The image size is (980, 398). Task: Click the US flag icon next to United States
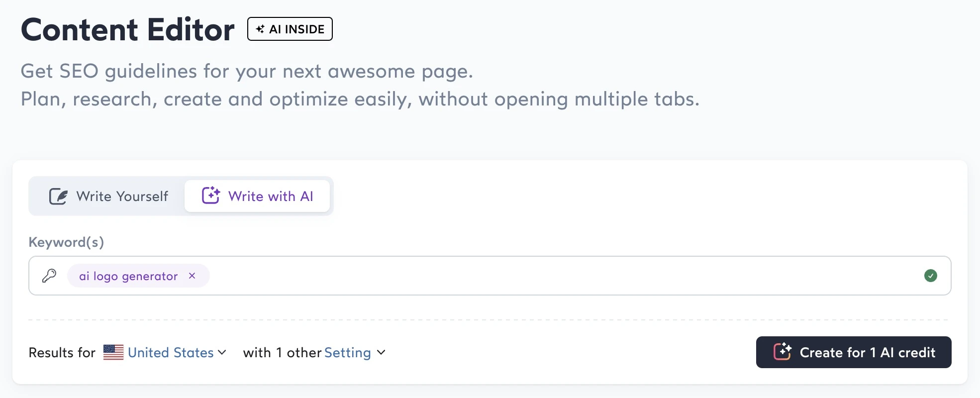point(113,352)
